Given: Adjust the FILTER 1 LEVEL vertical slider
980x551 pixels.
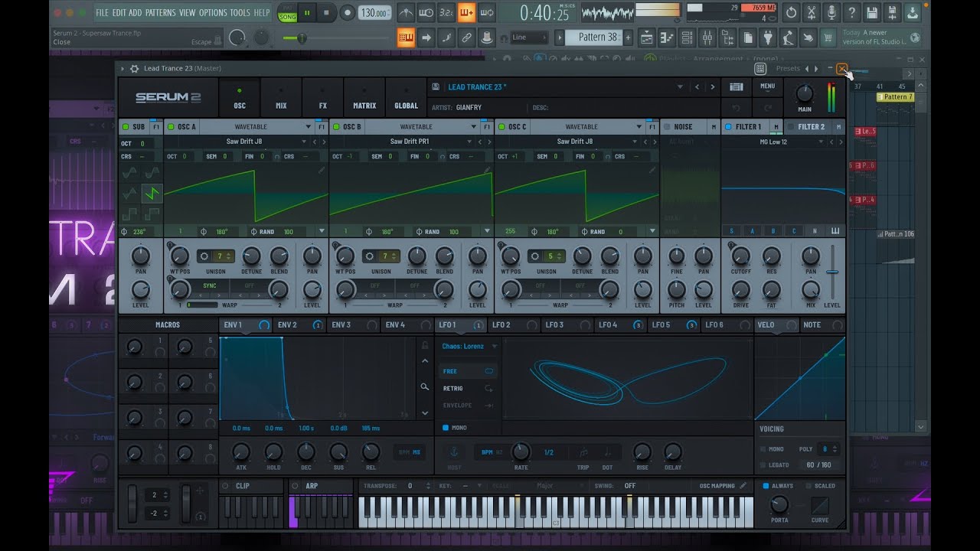Looking at the screenshot, I should [832, 272].
